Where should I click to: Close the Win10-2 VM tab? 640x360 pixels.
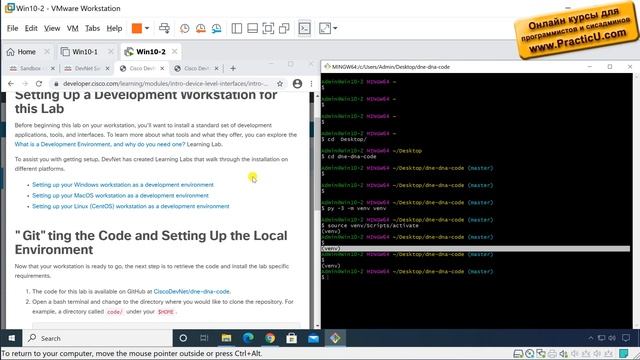click(x=175, y=51)
